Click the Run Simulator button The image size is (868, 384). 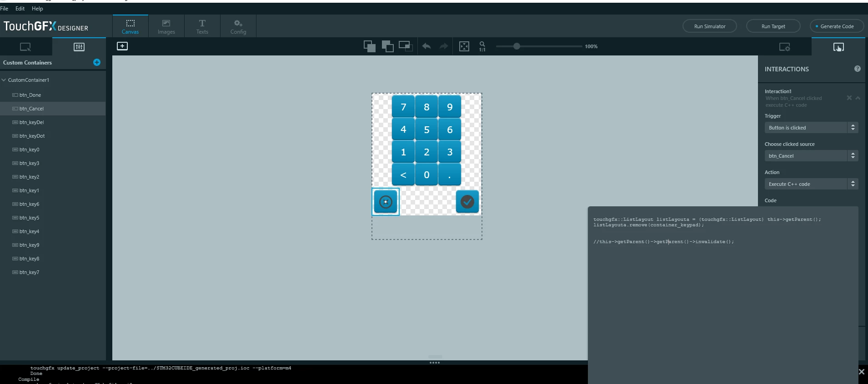click(710, 26)
